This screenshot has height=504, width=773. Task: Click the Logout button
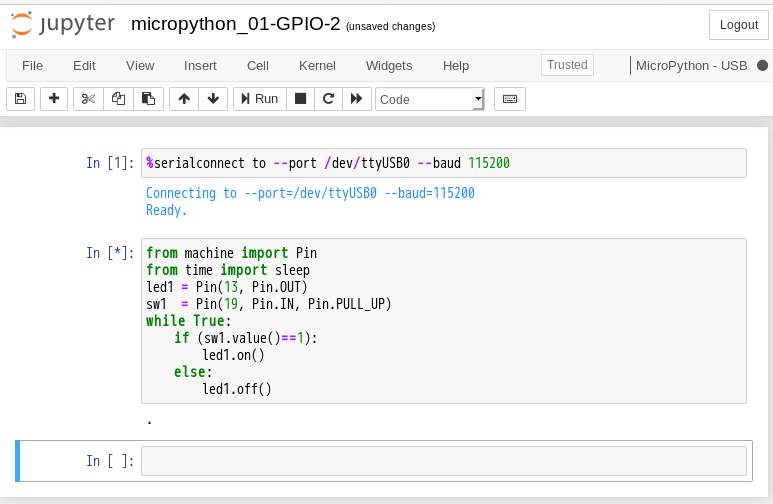pos(738,25)
